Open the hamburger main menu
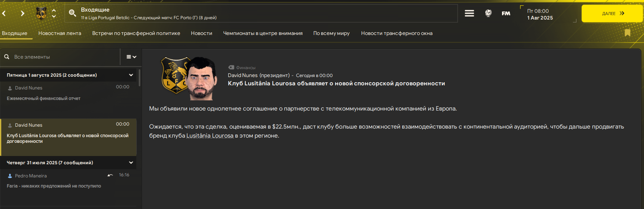This screenshot has width=644, height=209. click(x=469, y=13)
